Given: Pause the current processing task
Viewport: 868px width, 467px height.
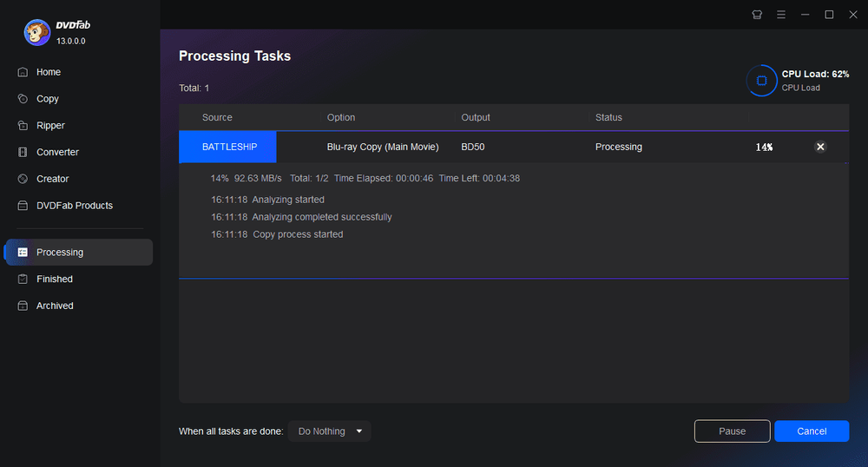Looking at the screenshot, I should point(732,431).
